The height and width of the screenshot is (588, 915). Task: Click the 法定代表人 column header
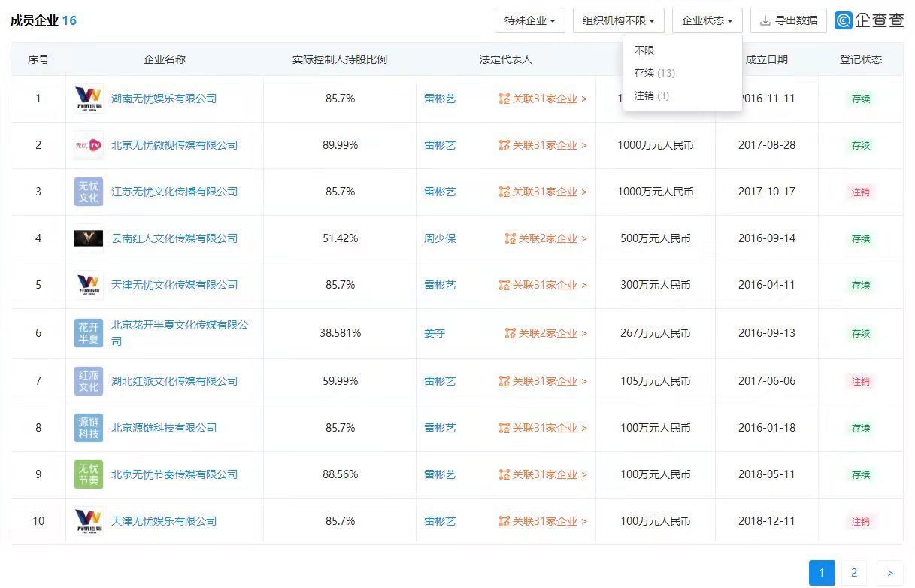coord(506,59)
